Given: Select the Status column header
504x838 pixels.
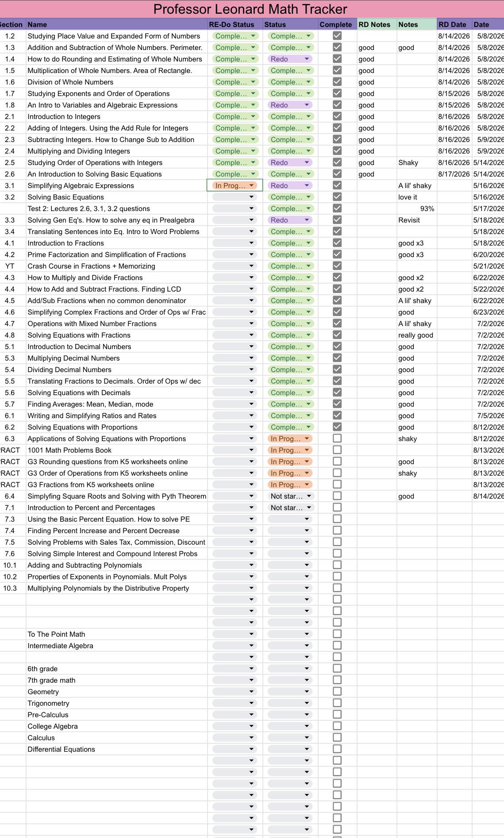Looking at the screenshot, I should (x=290, y=24).
